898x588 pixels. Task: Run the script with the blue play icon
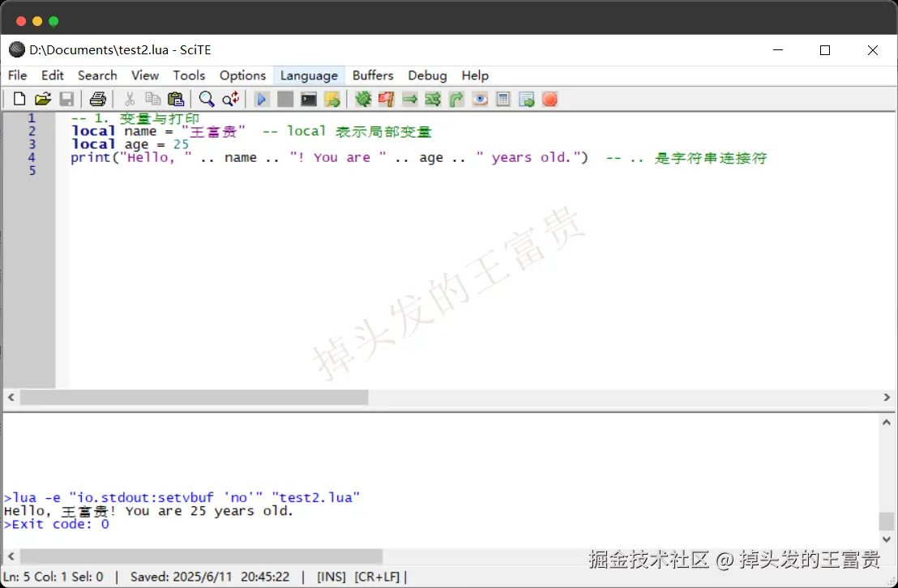(x=262, y=99)
